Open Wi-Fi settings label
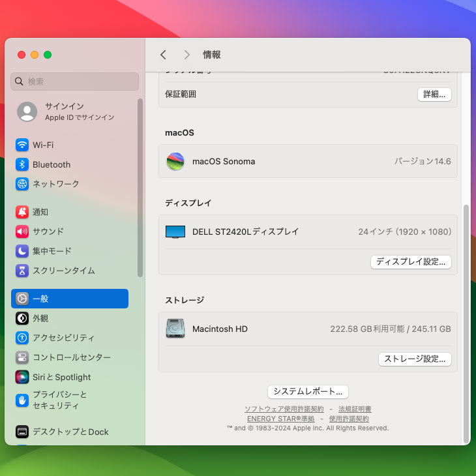The width and height of the screenshot is (476, 476). point(43,145)
